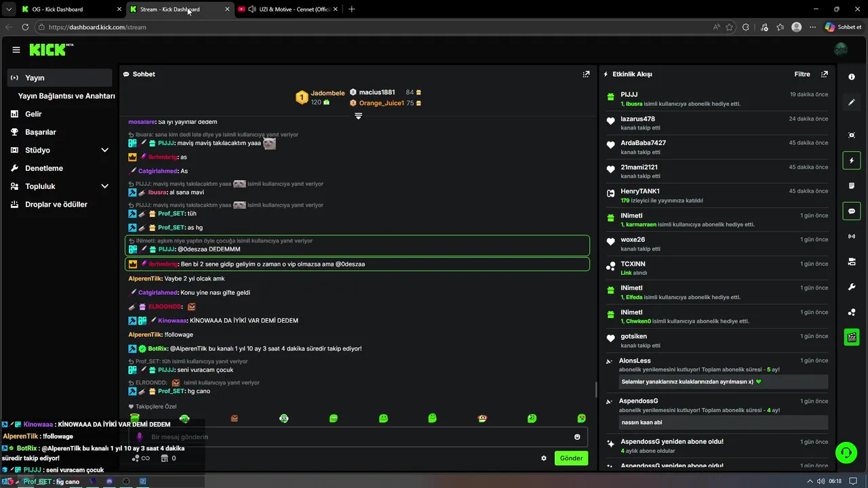Toggle the lightning activity feed panel
868x488 pixels.
click(x=852, y=161)
